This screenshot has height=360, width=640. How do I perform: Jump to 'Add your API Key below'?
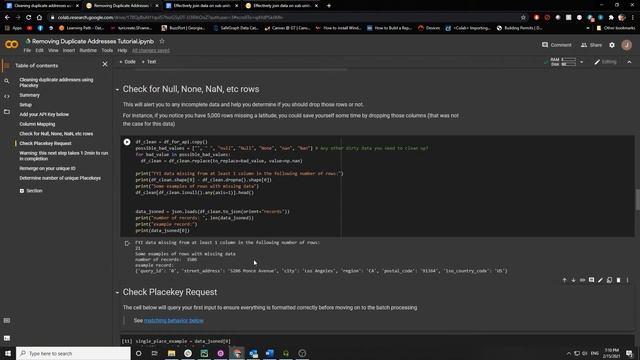click(x=44, y=115)
